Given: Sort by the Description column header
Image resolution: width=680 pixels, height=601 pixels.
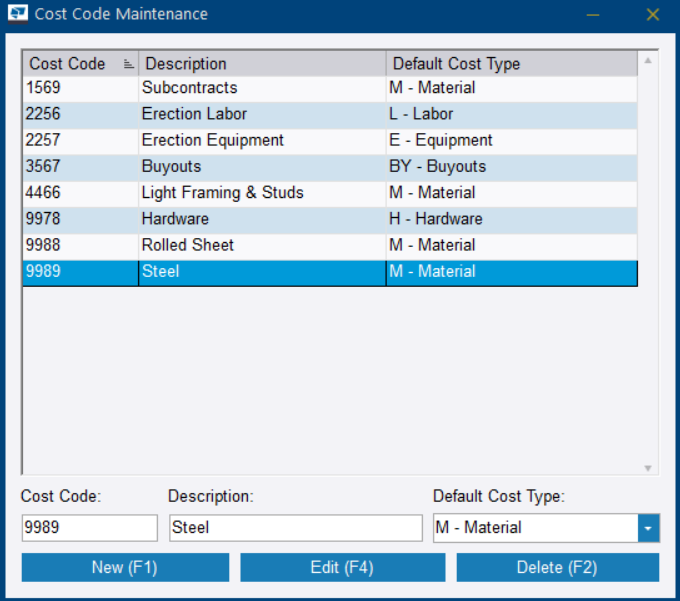Looking at the screenshot, I should pos(263,64).
